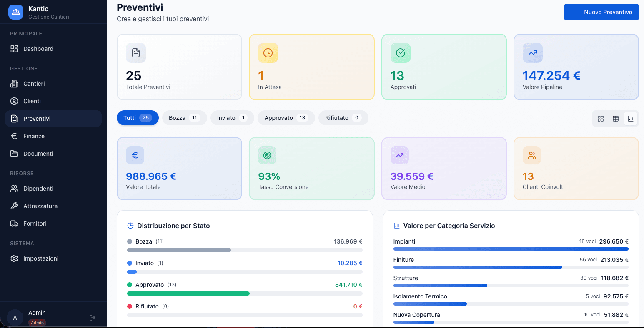Screen dimensions: 644x328
Task: Click the Documenti folder icon
Action: click(14, 154)
